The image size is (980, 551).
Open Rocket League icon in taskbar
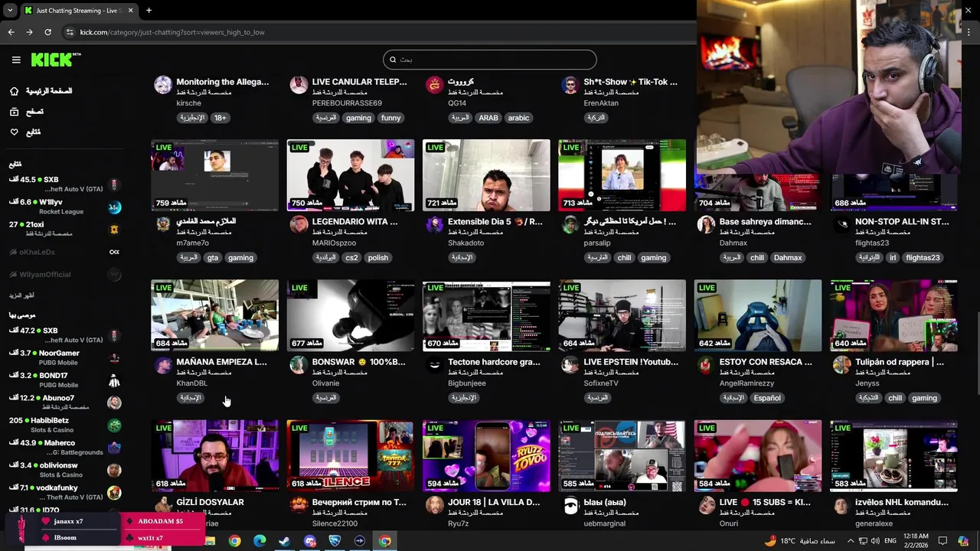pyautogui.click(x=335, y=541)
